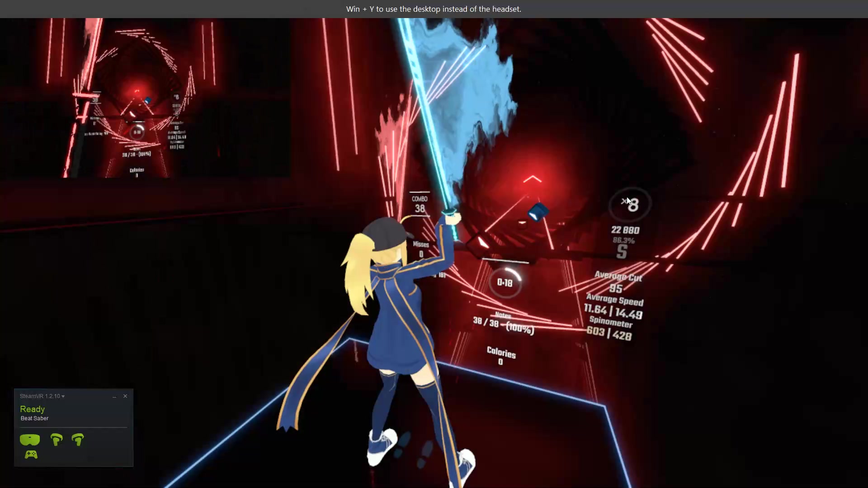Click the headset status icon in SteamVR
The height and width of the screenshot is (488, 868).
pyautogui.click(x=30, y=440)
